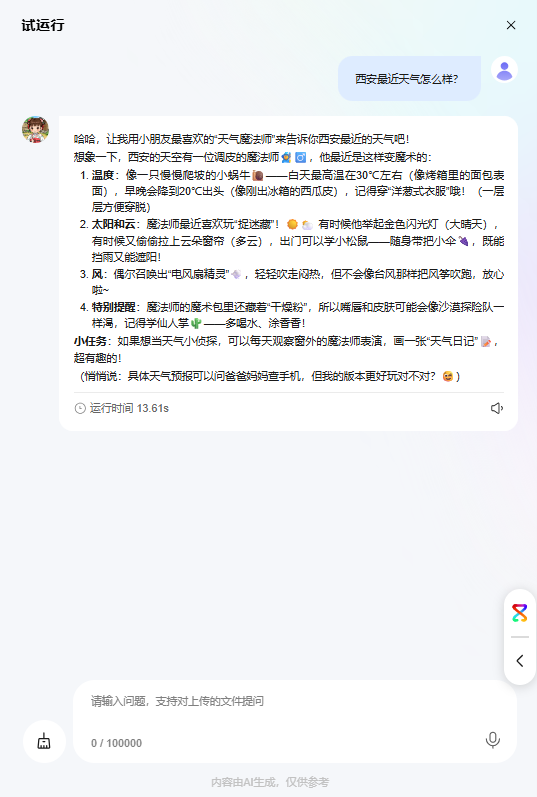Image resolution: width=537 pixels, height=797 pixels.
Task: Click the cartoon bot avatar
Action: point(36,129)
